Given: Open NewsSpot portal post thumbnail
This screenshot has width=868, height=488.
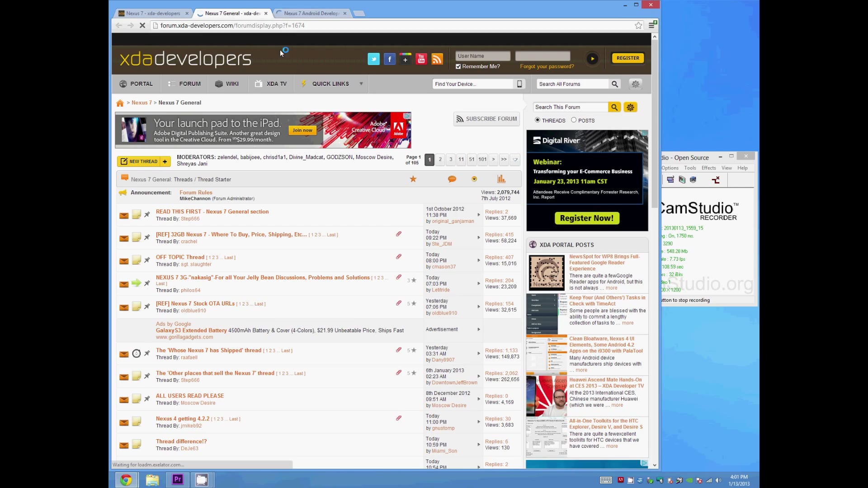Looking at the screenshot, I should 547,272.
